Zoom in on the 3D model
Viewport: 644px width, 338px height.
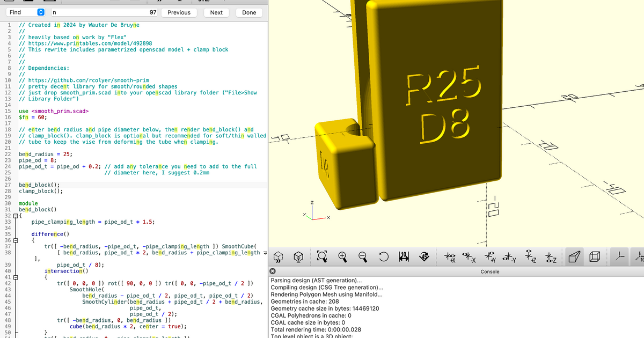pos(342,256)
